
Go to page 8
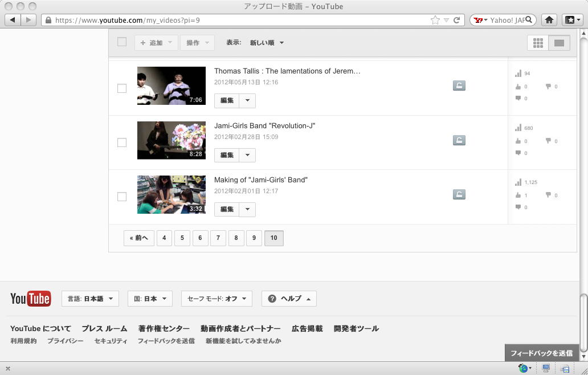(236, 238)
